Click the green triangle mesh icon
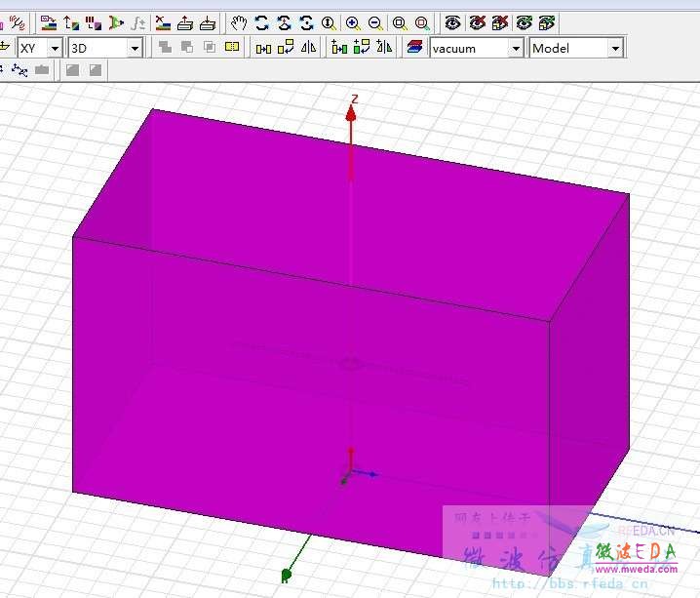Screen dimensions: 700x598 116,22
